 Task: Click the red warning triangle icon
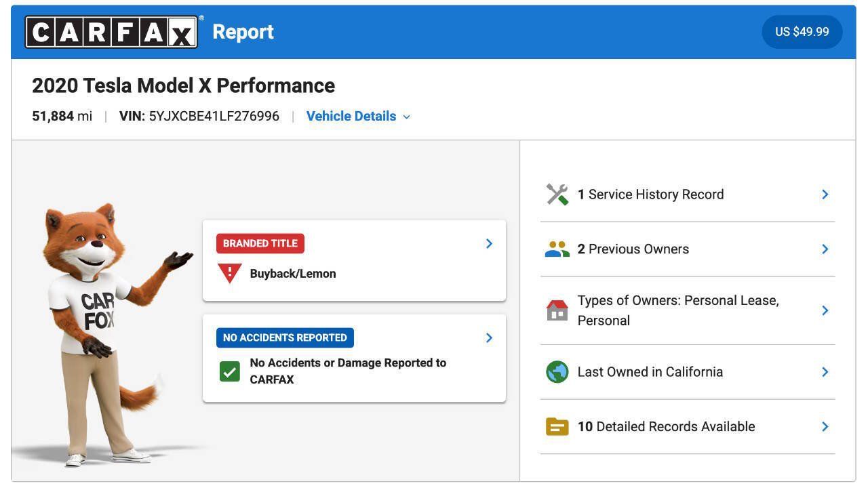[230, 273]
